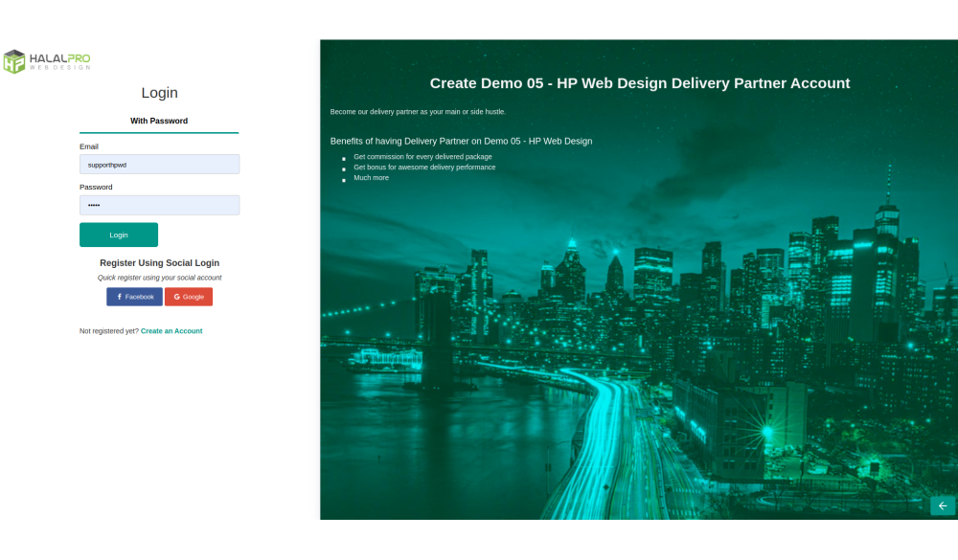Screen dimensions: 958x560
Task: Click the 'Get bonus for awesome delivery performance' bullet
Action: [424, 167]
